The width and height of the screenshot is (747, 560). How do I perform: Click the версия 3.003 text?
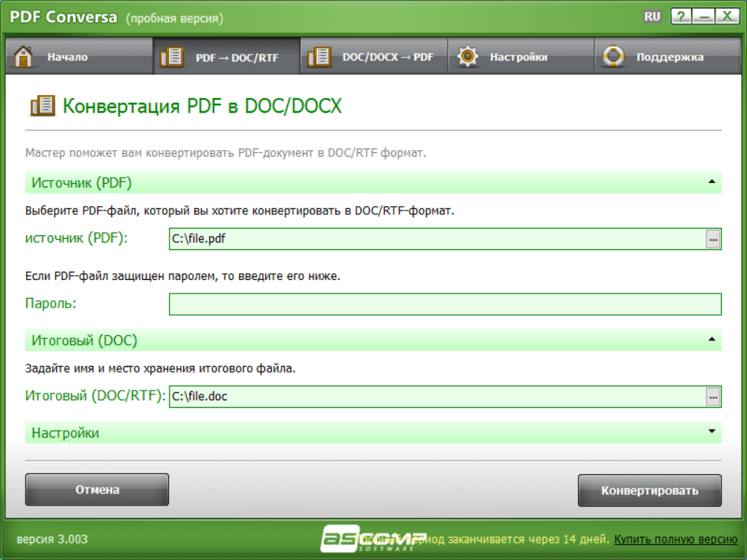52,539
